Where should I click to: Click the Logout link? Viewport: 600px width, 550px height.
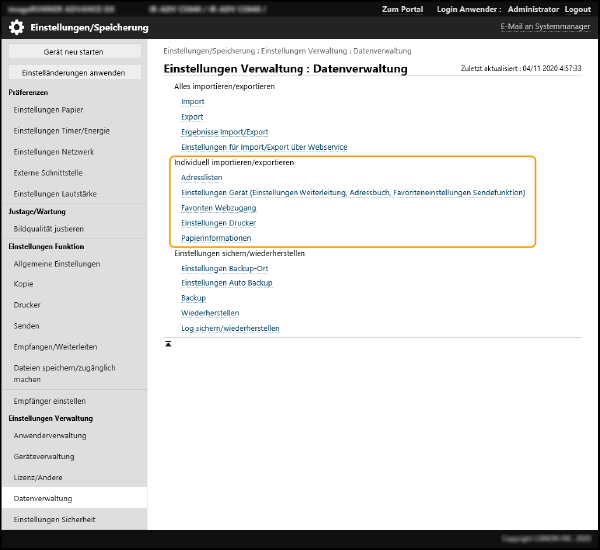click(x=577, y=9)
